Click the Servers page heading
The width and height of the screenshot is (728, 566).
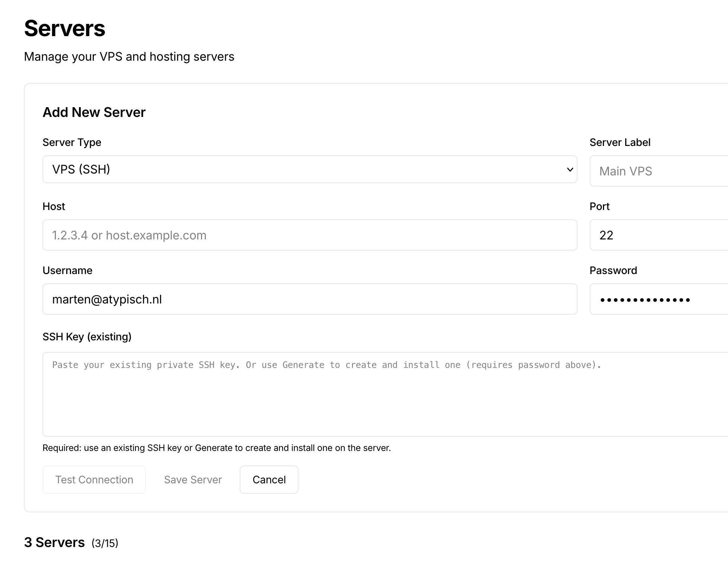pyautogui.click(x=64, y=28)
